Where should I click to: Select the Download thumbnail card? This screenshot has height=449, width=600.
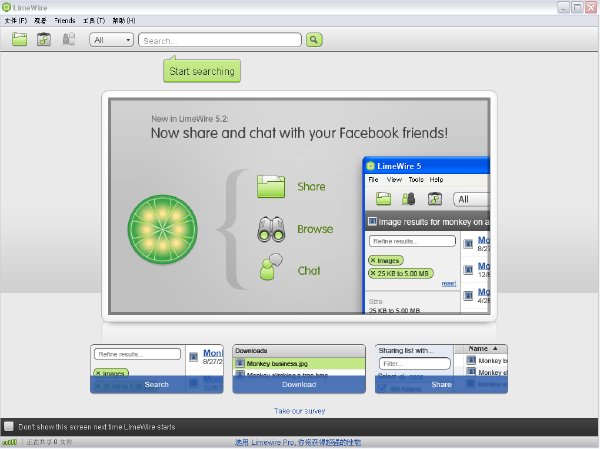pos(299,369)
